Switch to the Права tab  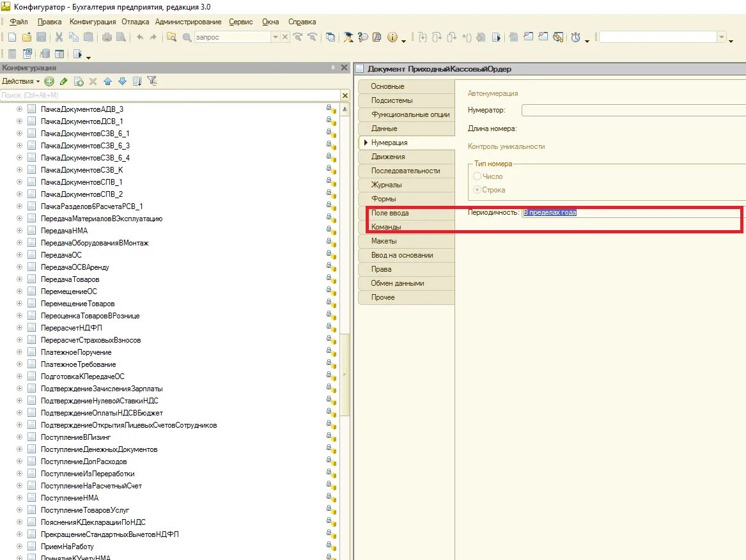pyautogui.click(x=407, y=269)
